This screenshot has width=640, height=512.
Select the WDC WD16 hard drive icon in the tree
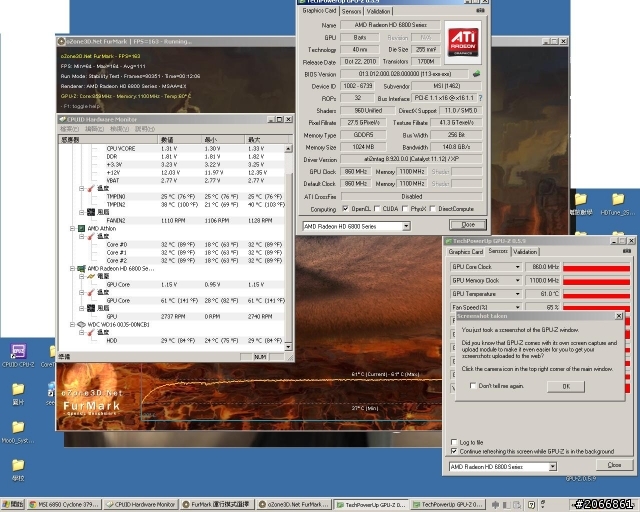click(81, 325)
